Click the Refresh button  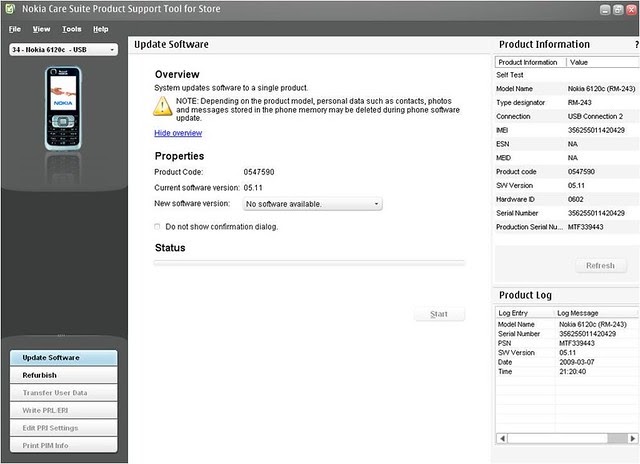coord(600,266)
